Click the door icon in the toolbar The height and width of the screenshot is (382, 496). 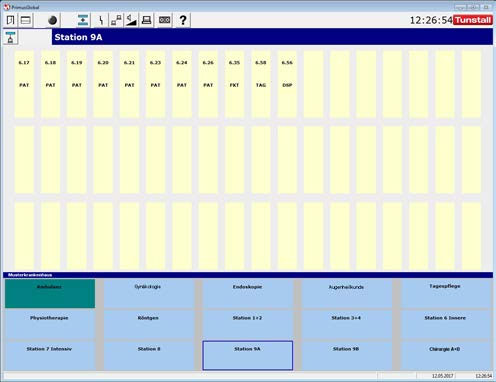[10, 20]
